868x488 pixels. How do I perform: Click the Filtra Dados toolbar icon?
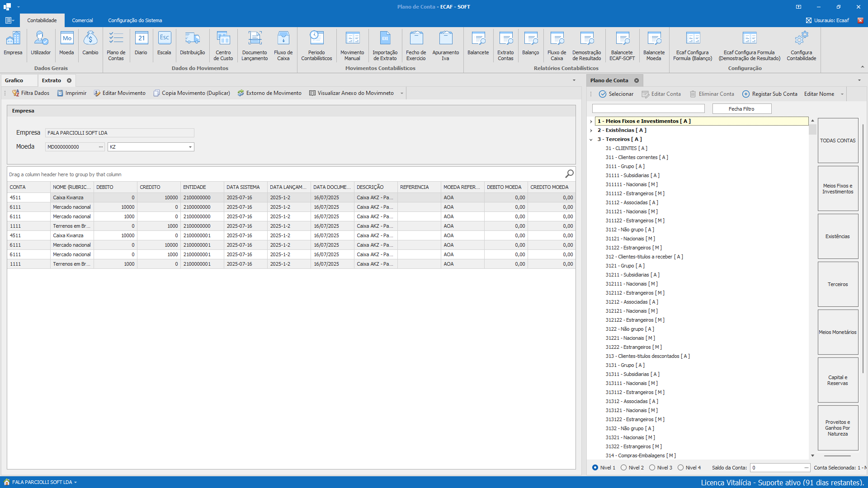point(16,93)
